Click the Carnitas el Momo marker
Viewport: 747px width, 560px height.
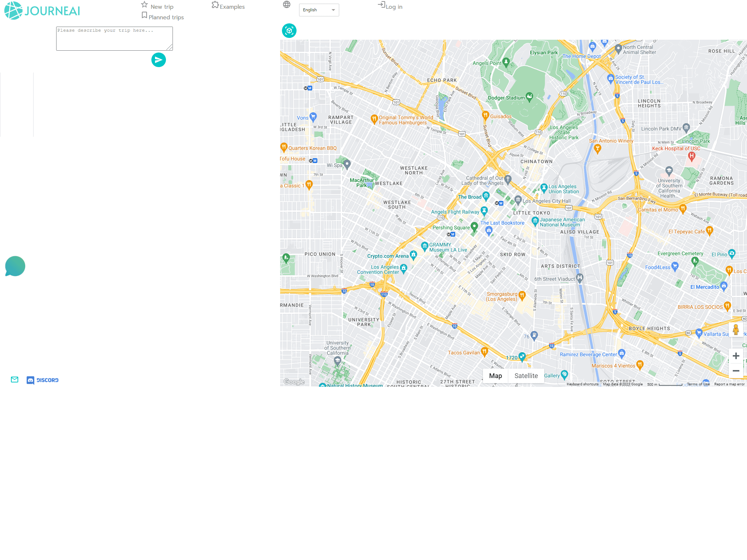click(683, 209)
